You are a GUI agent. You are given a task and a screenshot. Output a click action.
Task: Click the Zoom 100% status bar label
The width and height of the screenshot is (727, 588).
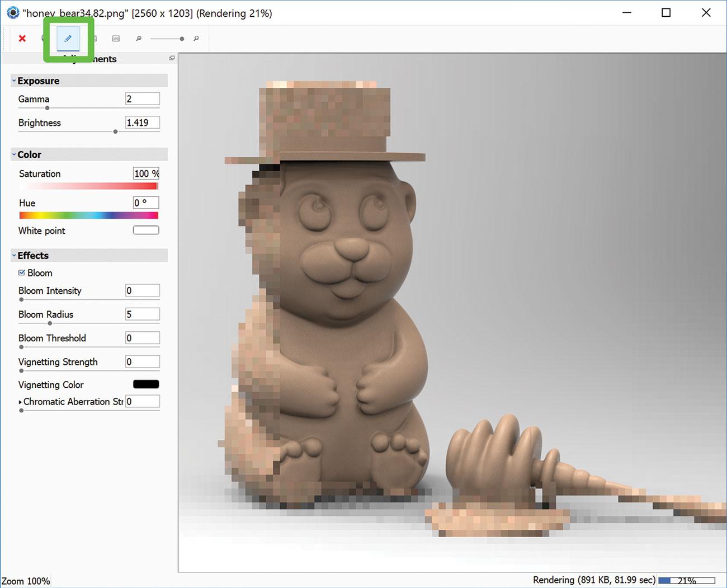(x=26, y=581)
